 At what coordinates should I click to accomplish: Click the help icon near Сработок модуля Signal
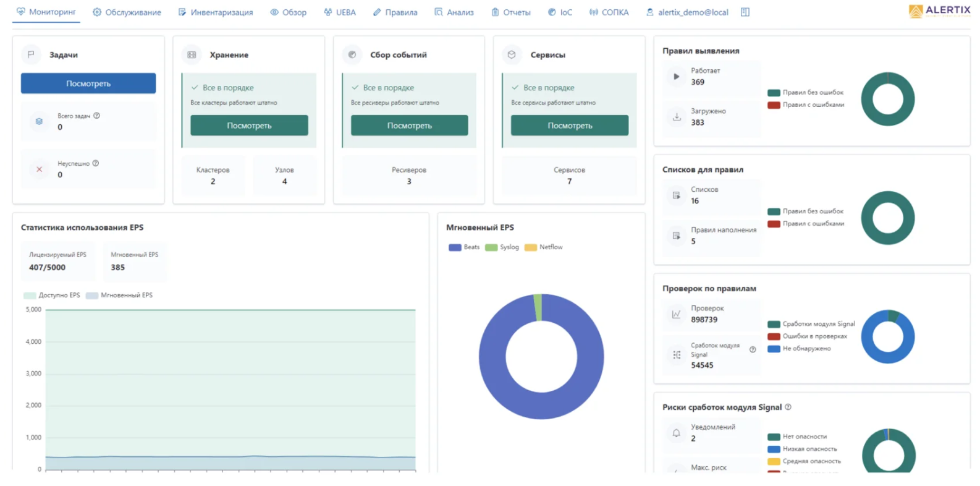(x=753, y=349)
